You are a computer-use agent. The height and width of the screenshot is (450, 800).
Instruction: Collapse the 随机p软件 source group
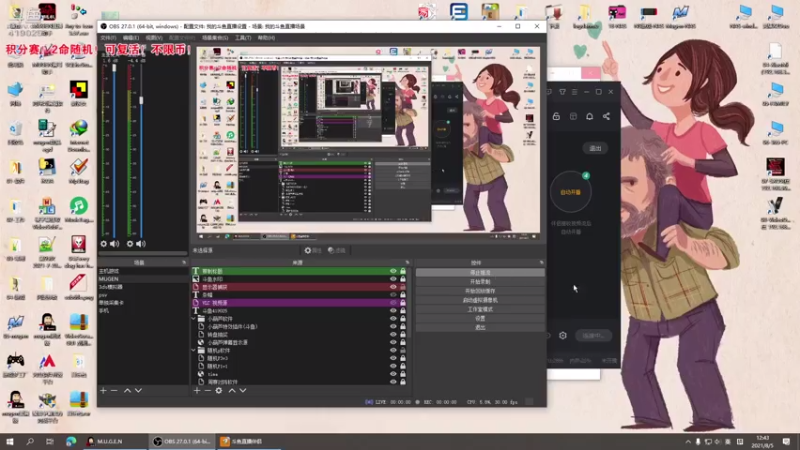(x=194, y=351)
